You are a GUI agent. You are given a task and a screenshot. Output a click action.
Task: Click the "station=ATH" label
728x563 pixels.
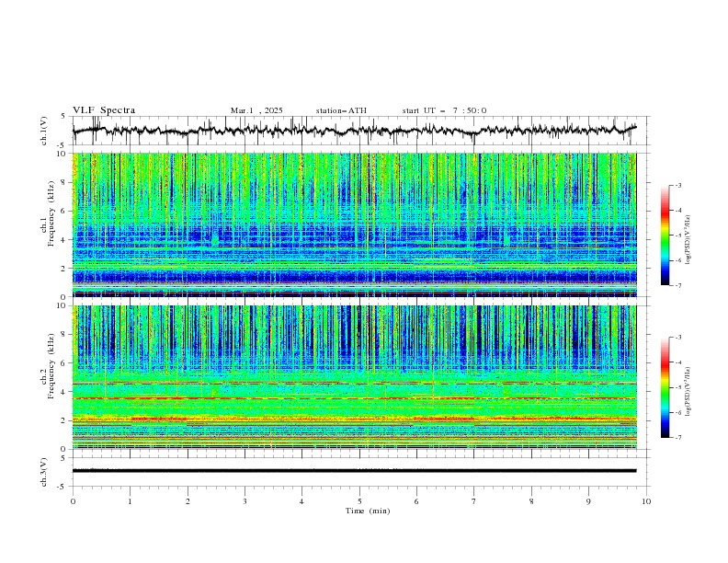point(341,110)
